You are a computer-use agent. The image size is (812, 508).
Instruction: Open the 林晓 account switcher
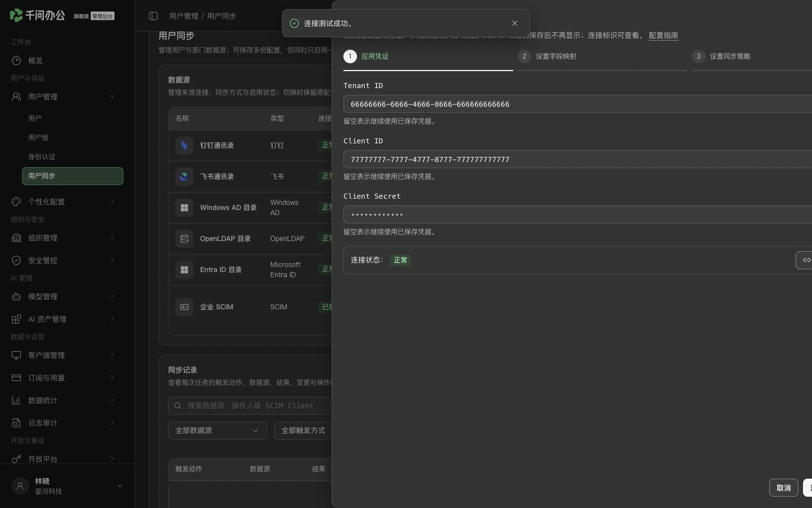click(67, 486)
